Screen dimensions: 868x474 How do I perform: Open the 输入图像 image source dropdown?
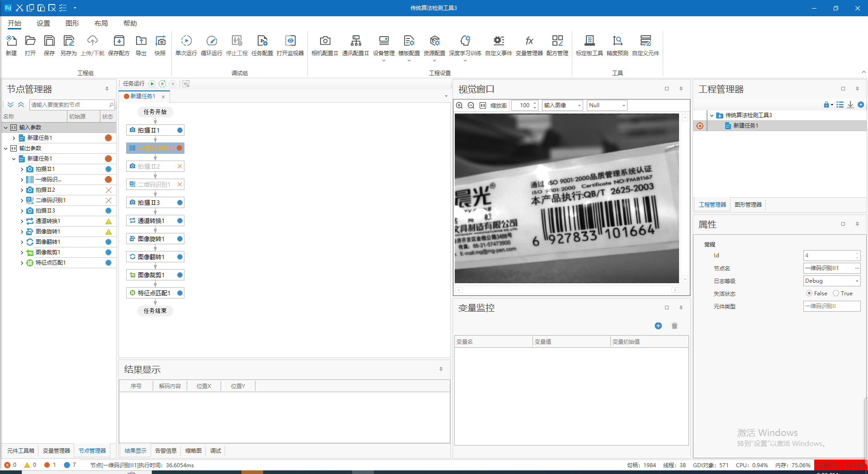pyautogui.click(x=563, y=105)
